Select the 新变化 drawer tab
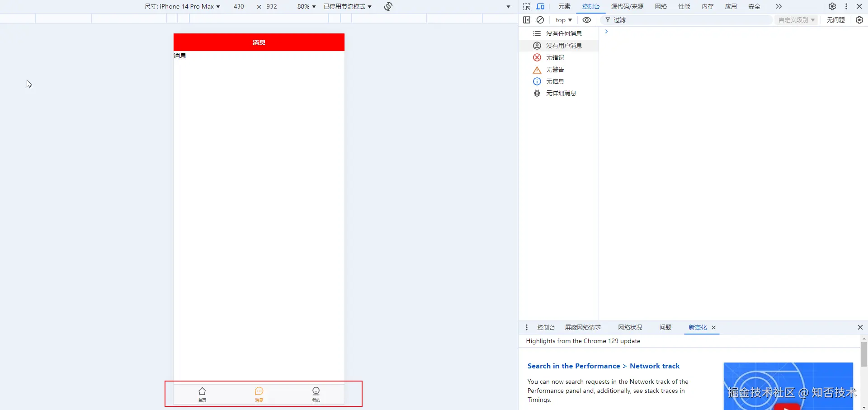The image size is (868, 410). coord(698,327)
